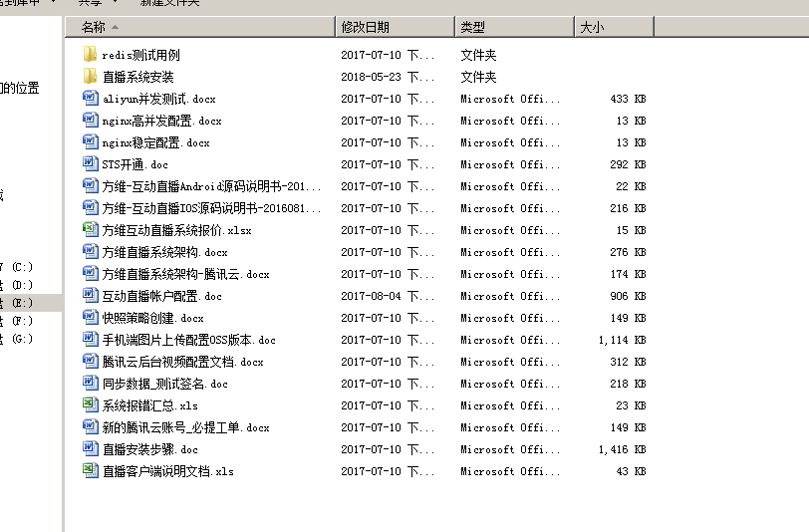809x532 pixels.
Task: Select the icon for 手机端图片上传配置OSS版本.doc
Action: 91,340
